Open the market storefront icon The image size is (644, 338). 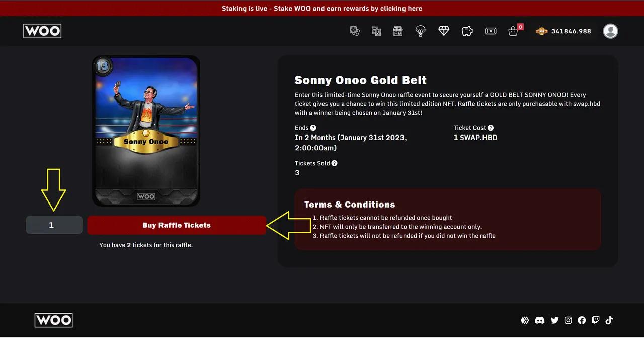pos(398,31)
